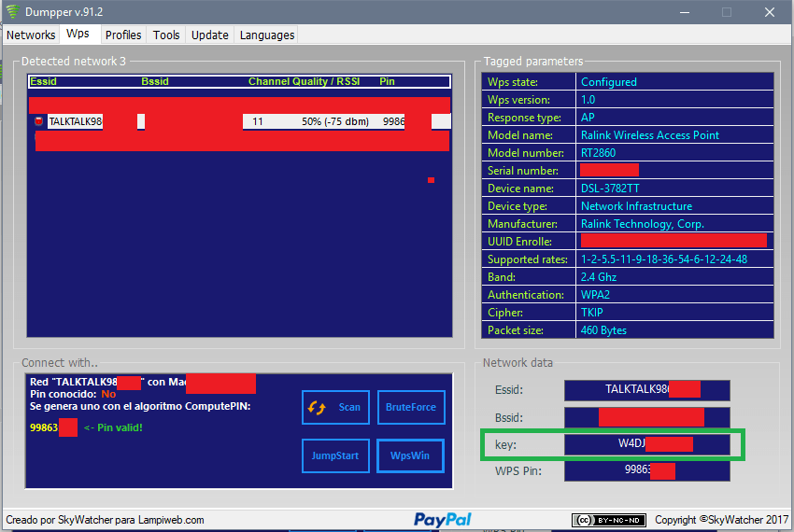794x532 pixels.
Task: Click the key field showing W4DJ
Action: click(647, 444)
